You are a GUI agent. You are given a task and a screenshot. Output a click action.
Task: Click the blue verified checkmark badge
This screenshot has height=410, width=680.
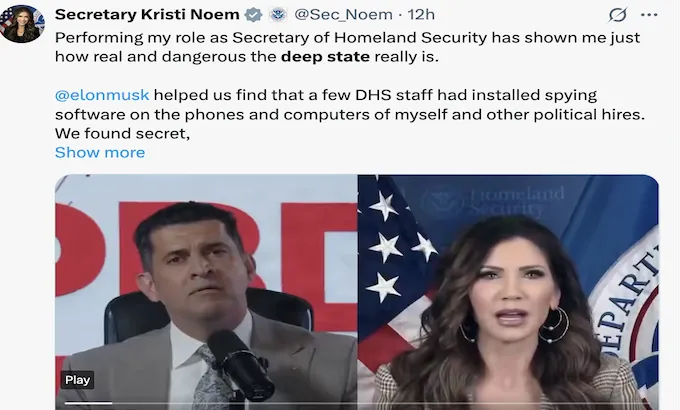tap(253, 15)
